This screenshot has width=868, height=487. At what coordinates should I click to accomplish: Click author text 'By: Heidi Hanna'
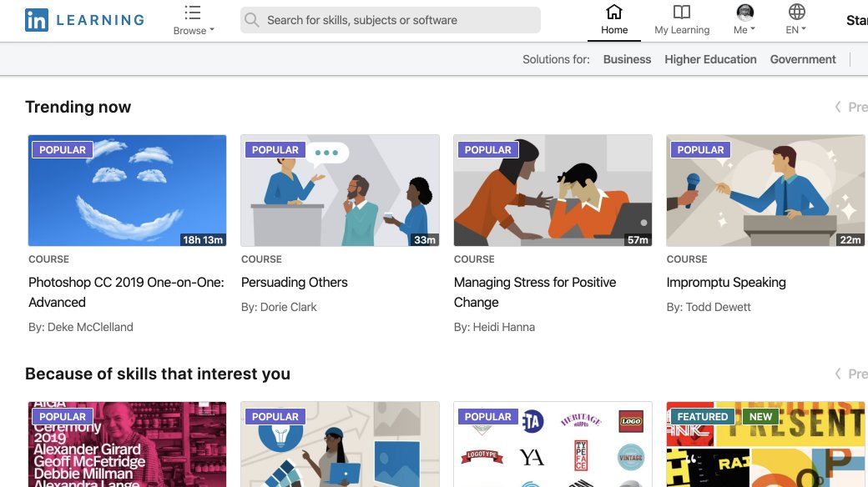(494, 327)
